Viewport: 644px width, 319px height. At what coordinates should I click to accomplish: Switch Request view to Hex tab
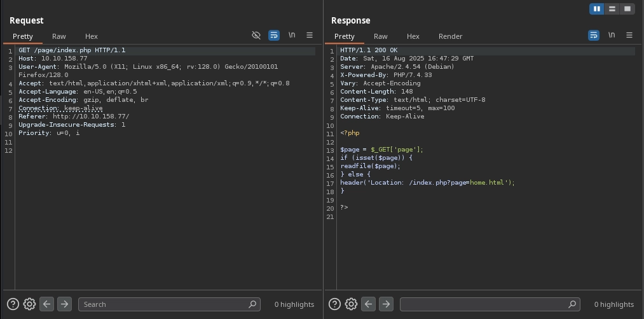pyautogui.click(x=92, y=36)
